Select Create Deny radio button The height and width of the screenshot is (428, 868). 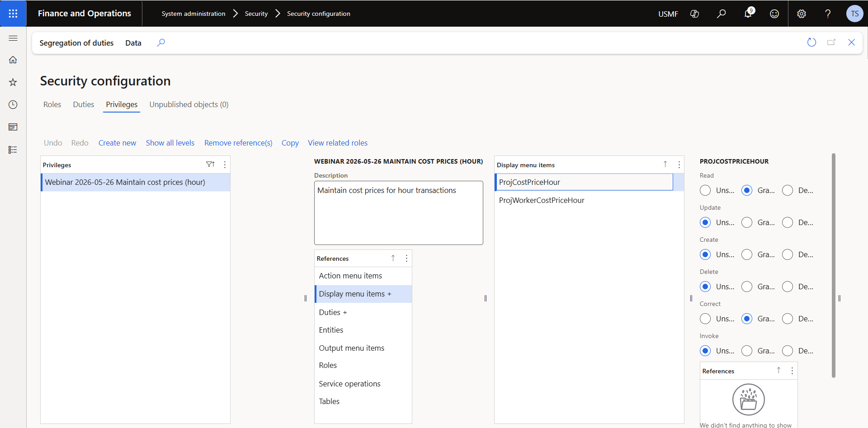788,254
